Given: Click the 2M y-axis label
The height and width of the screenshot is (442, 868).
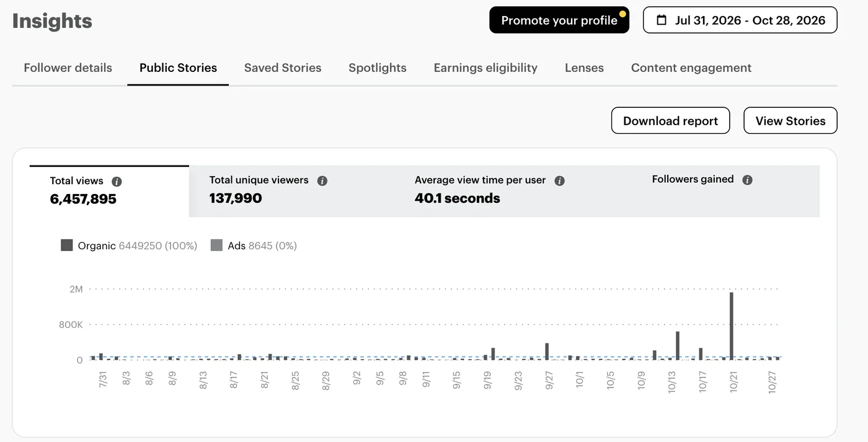Looking at the screenshot, I should (x=76, y=289).
